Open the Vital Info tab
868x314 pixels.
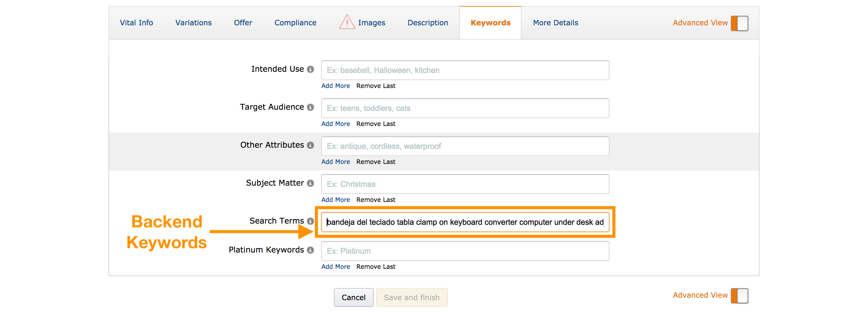(136, 23)
